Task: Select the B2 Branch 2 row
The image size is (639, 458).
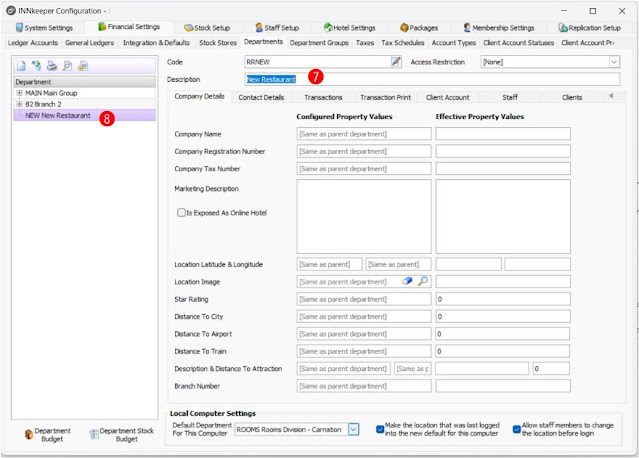Action: click(x=84, y=104)
